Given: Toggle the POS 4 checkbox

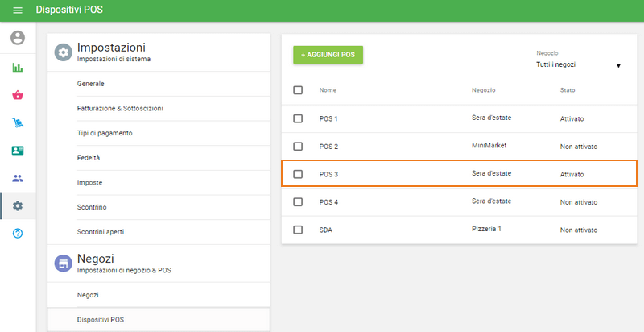Looking at the screenshot, I should (x=298, y=201).
